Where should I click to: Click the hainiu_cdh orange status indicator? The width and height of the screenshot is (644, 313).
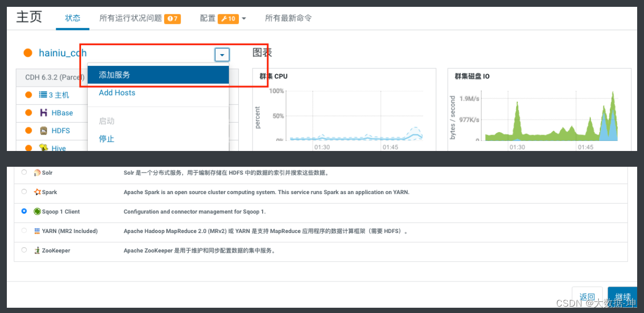pos(28,53)
